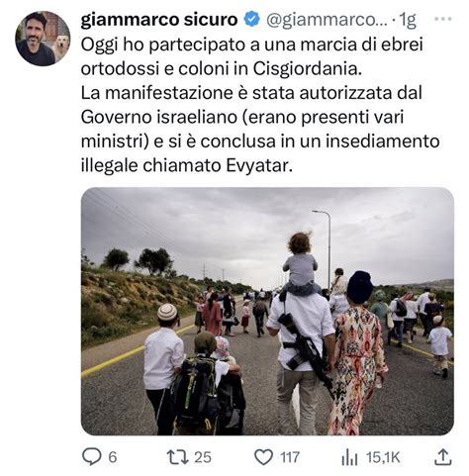Click the @giammarco... handle
Image resolution: width=469 pixels, height=476 pixels.
tap(327, 21)
